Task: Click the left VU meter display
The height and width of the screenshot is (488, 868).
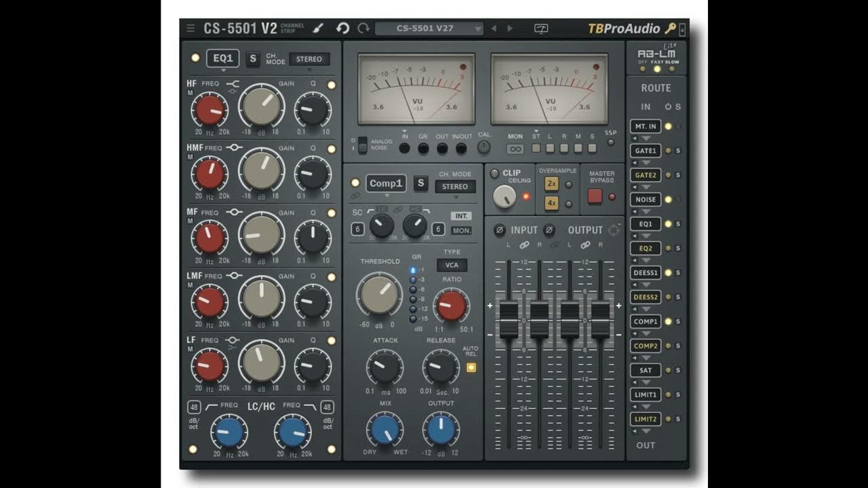Action: pos(416,89)
